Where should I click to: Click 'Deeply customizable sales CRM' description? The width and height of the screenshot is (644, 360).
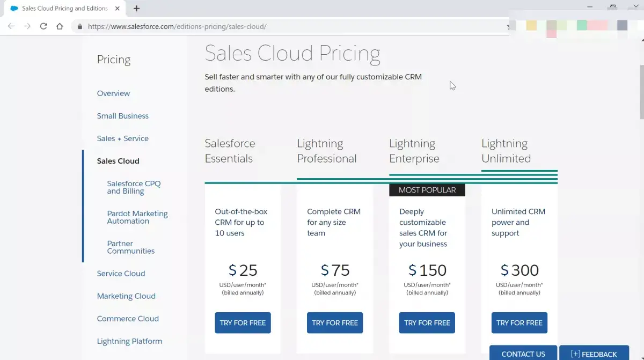pos(423,227)
